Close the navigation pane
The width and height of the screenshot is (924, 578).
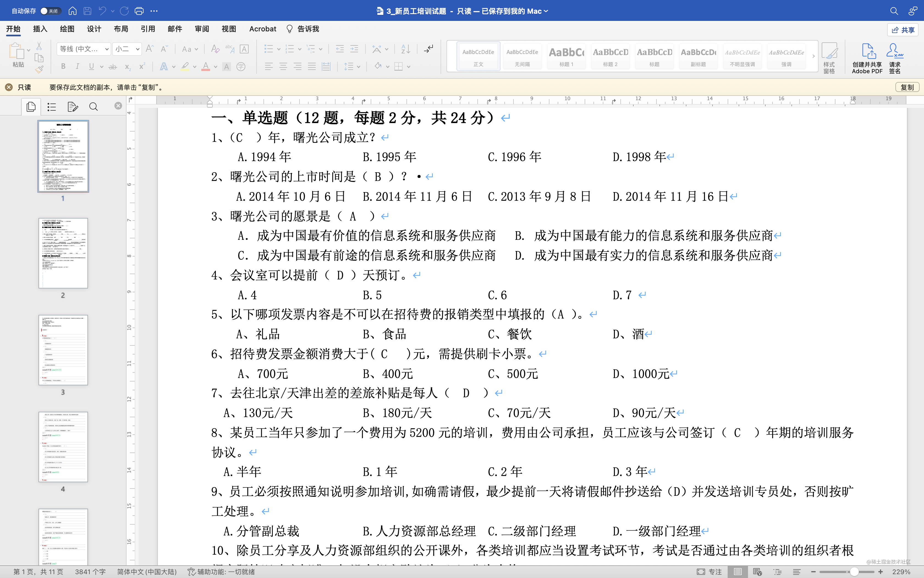click(118, 106)
